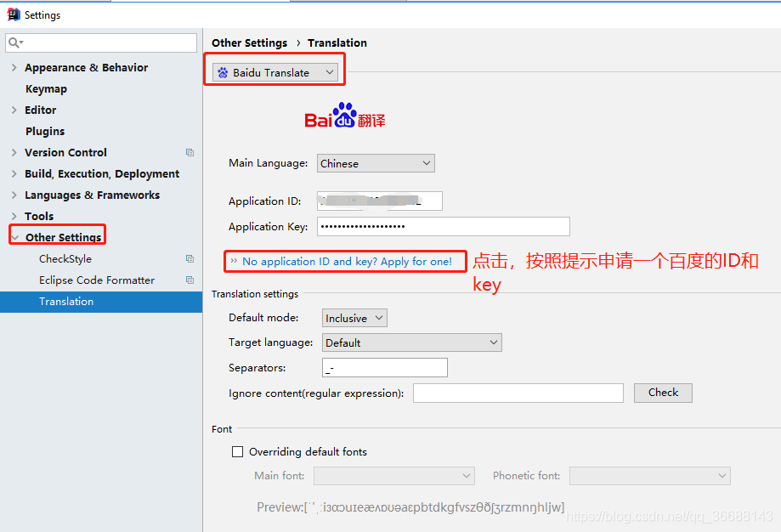This screenshot has height=532, width=781.
Task: Select the Other Settings label
Action: 63,238
